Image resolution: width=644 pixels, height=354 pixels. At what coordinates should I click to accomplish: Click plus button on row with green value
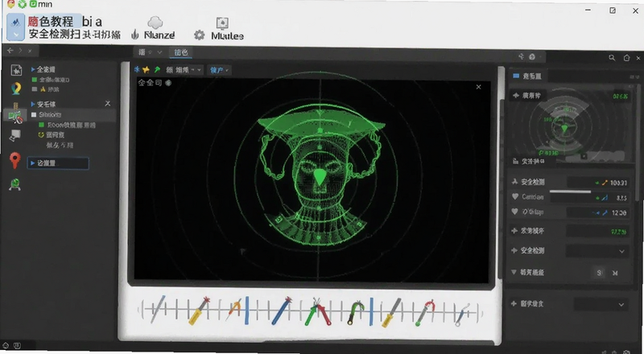(x=514, y=231)
